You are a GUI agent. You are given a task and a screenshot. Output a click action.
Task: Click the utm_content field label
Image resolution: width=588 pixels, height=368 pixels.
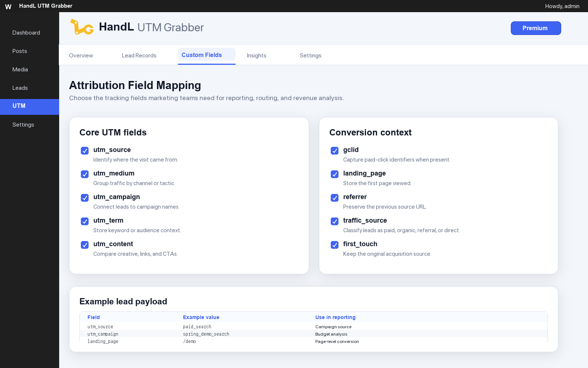[x=113, y=244]
